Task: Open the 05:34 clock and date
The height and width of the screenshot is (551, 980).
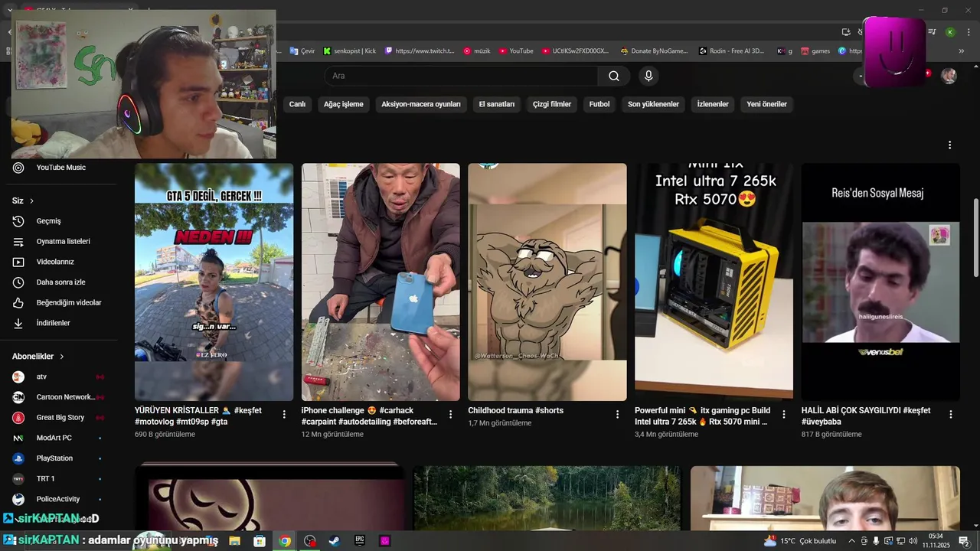Action: click(x=936, y=541)
